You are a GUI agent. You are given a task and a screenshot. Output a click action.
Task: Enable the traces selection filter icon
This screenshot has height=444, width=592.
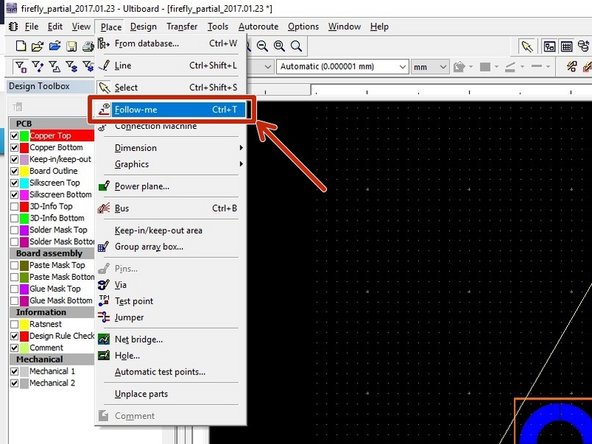point(37,67)
